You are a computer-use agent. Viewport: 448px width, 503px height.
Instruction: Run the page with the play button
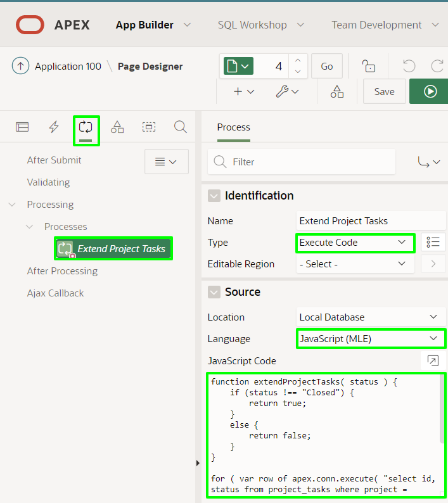pyautogui.click(x=429, y=91)
